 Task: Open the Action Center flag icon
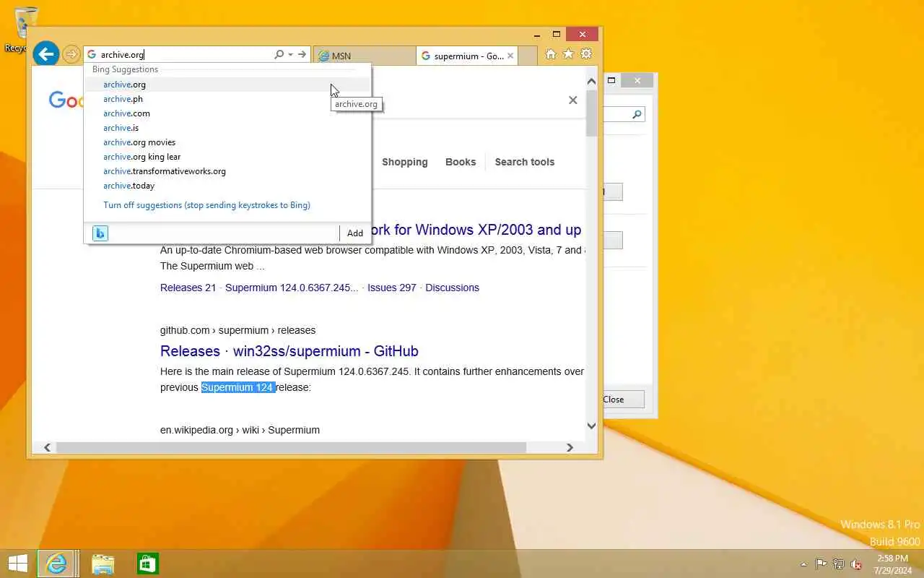(821, 564)
